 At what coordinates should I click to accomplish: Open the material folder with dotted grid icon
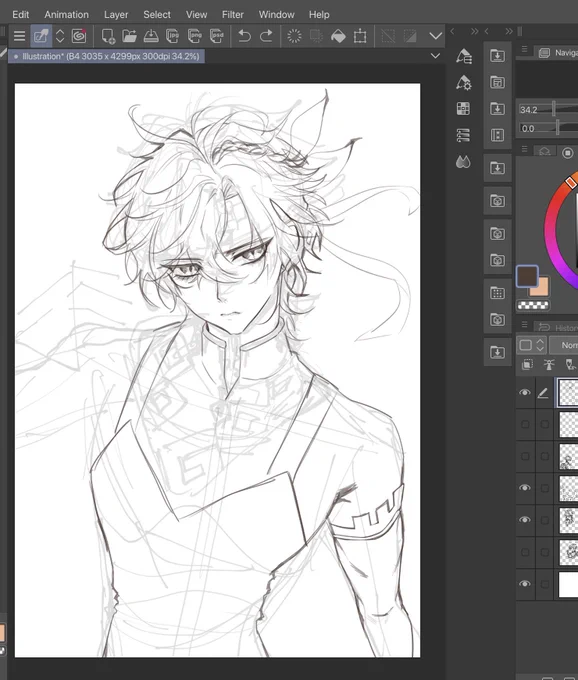click(x=497, y=293)
